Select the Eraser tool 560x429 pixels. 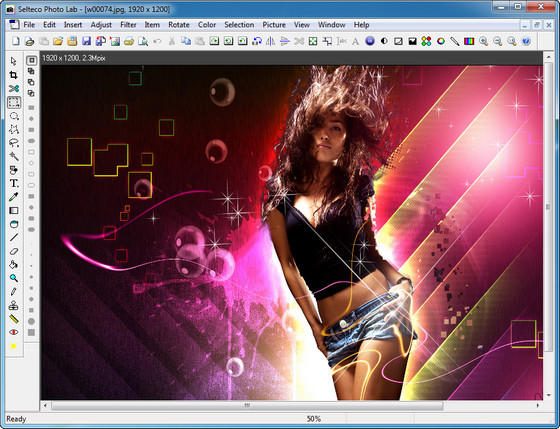(x=14, y=251)
